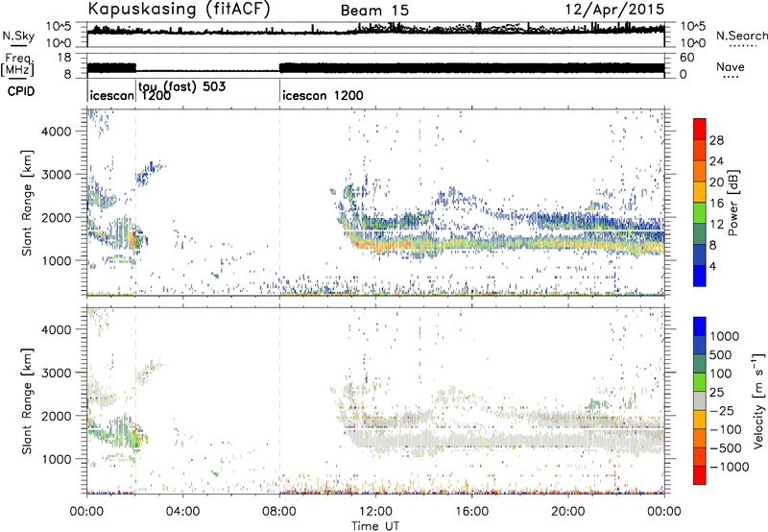Click the 'Velocity [m s⁻¹]' colorbar title
The image size is (768, 532).
coord(757,400)
